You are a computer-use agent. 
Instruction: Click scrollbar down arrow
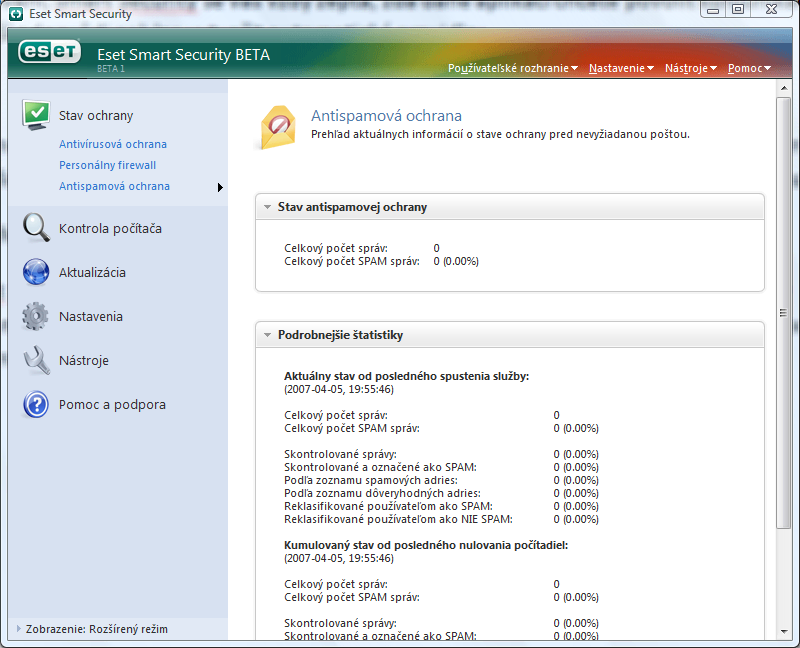tap(784, 632)
